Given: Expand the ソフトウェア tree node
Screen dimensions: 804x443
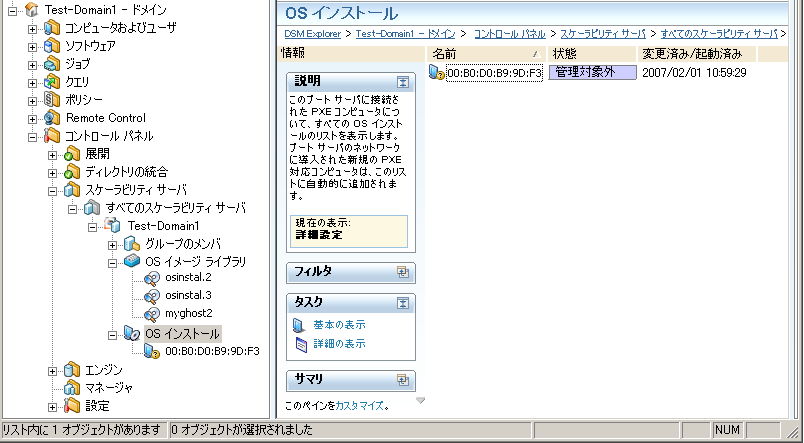Looking at the screenshot, I should point(32,47).
